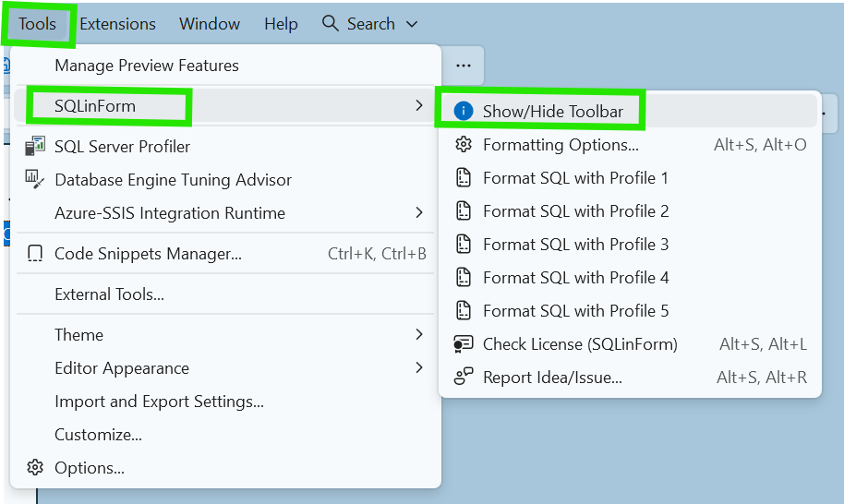
Task: Expand the Search dropdown arrow
Action: (412, 24)
